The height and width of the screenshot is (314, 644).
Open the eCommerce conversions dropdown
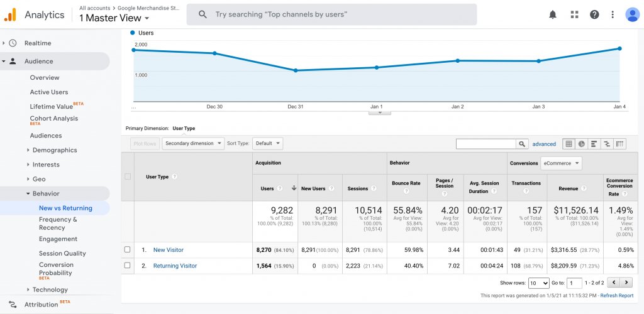(x=561, y=163)
